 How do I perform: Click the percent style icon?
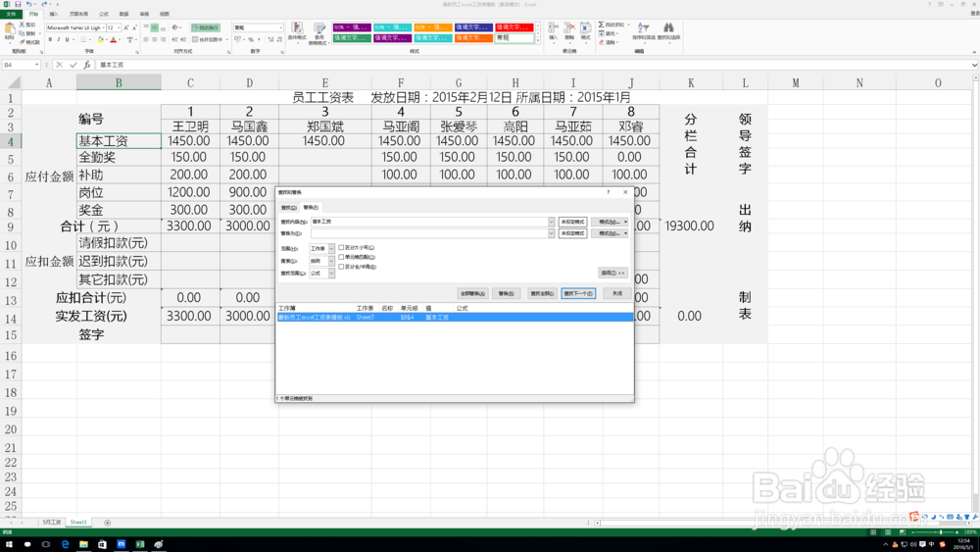(x=251, y=39)
